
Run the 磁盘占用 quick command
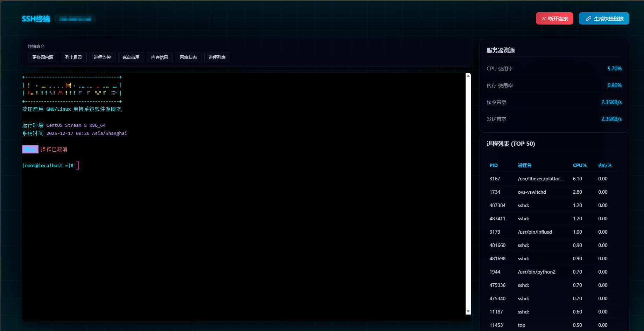pos(131,57)
